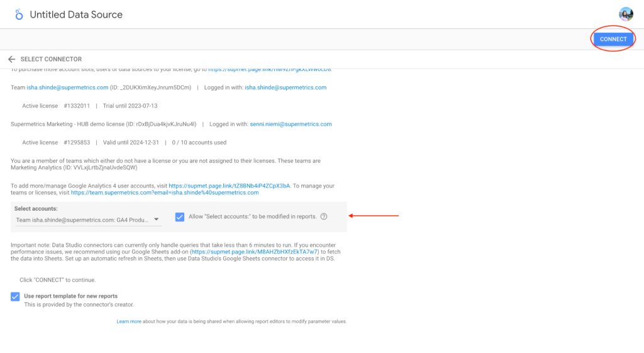Click the blue CONNECT button
The width and height of the screenshot is (644, 353).
tap(613, 39)
